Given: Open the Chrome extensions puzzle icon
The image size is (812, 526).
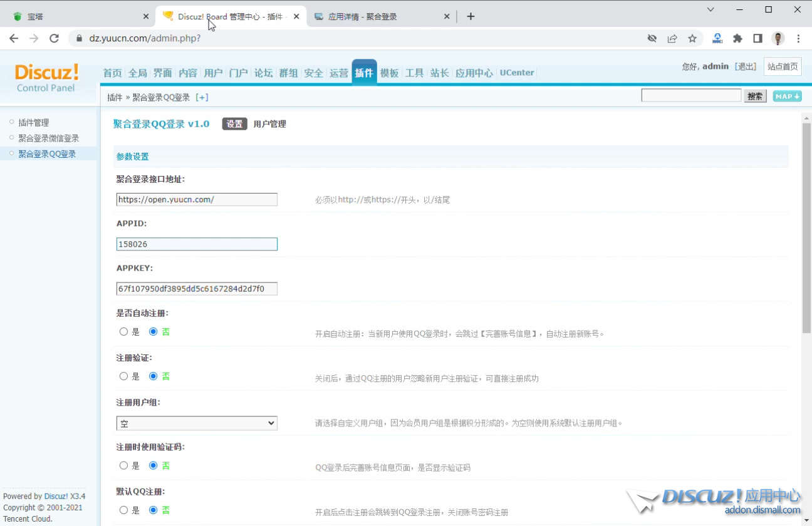Looking at the screenshot, I should click(737, 38).
